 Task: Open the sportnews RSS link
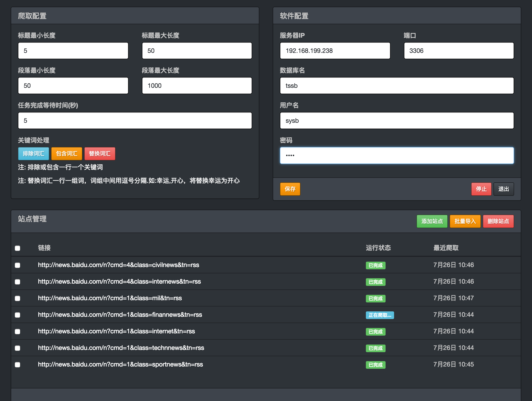(x=120, y=365)
